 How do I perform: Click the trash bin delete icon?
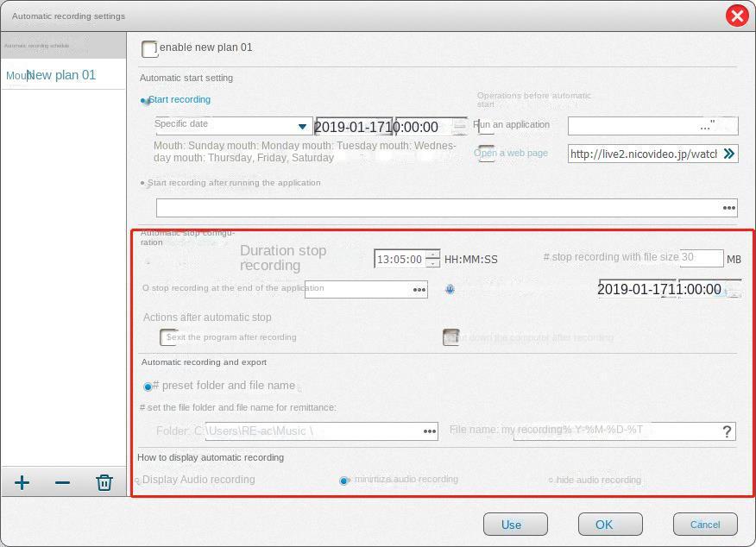click(104, 482)
